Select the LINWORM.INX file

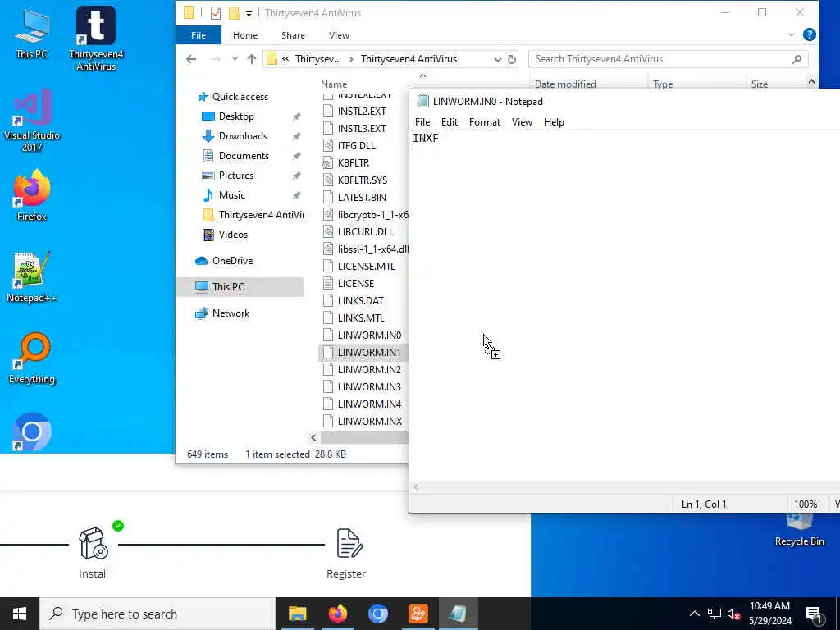(x=370, y=422)
